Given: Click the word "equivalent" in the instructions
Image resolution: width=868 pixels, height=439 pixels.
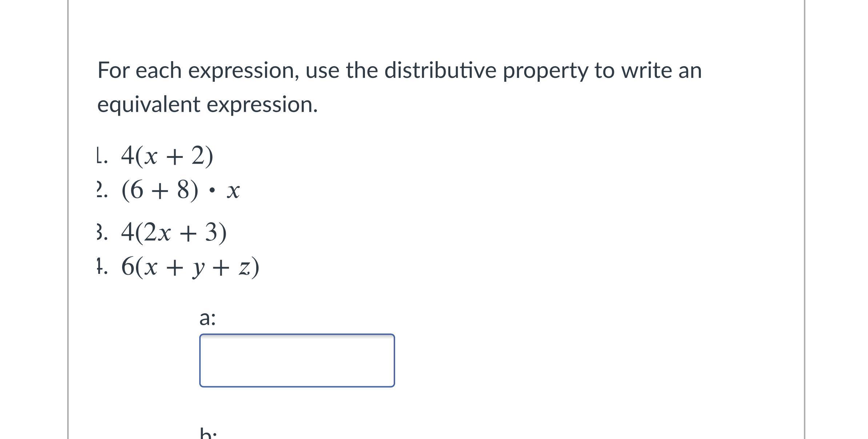Looking at the screenshot, I should (x=149, y=104).
